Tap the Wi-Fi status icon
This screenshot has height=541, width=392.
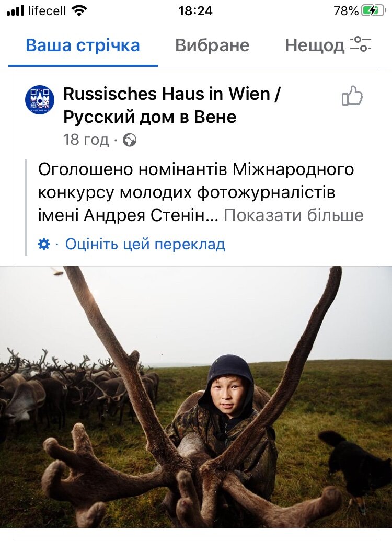pos(79,10)
